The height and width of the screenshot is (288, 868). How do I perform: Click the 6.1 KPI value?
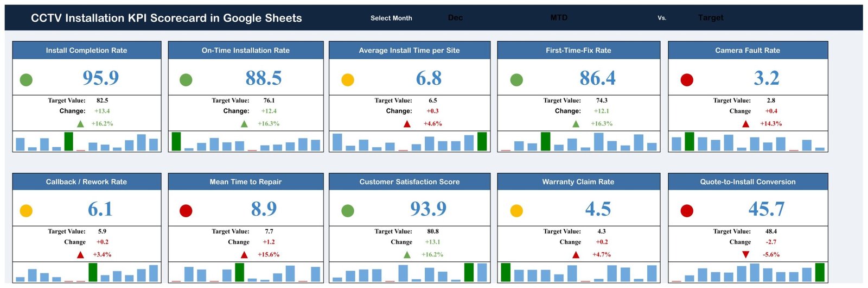point(100,209)
